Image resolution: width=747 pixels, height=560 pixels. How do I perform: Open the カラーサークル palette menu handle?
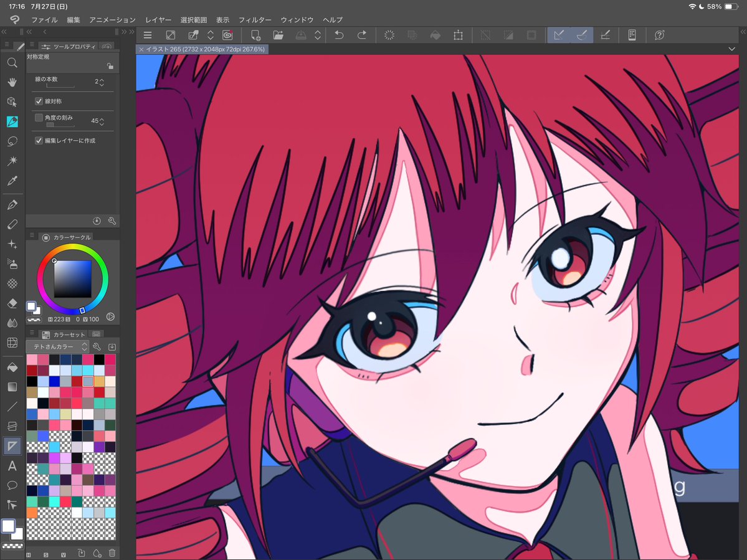pos(32,235)
